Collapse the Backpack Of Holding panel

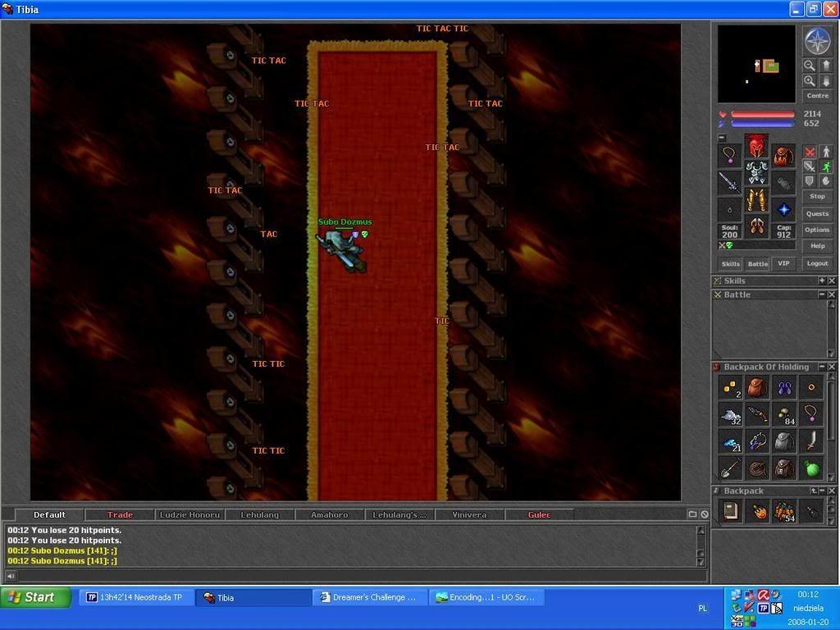(822, 367)
